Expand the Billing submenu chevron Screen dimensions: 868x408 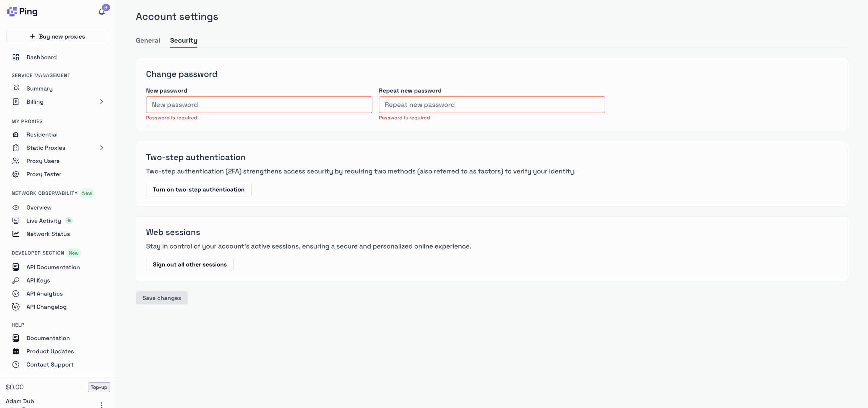pyautogui.click(x=101, y=102)
